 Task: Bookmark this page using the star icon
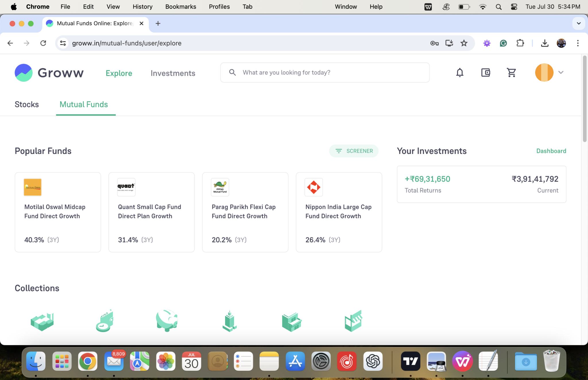tap(464, 43)
